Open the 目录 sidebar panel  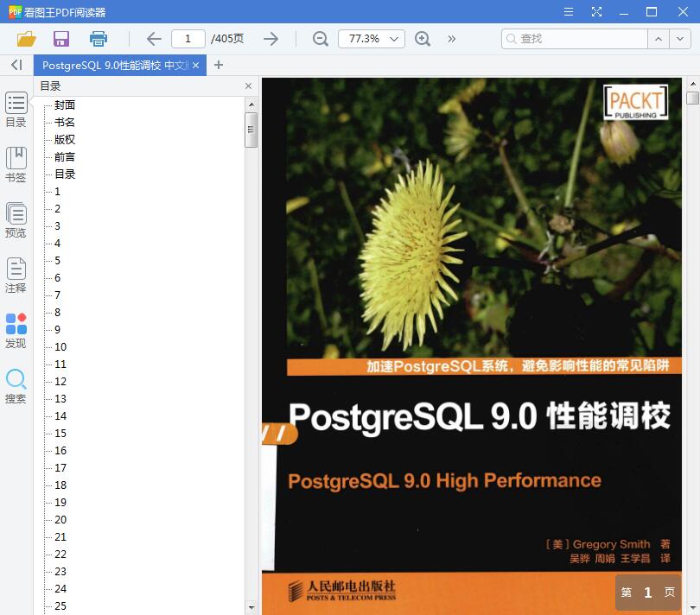(x=16, y=110)
